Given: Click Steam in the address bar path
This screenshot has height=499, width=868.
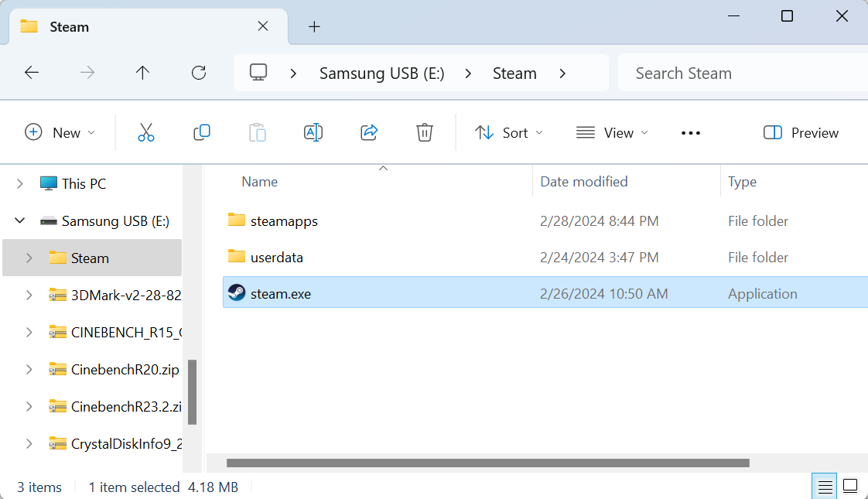Looking at the screenshot, I should tap(514, 73).
